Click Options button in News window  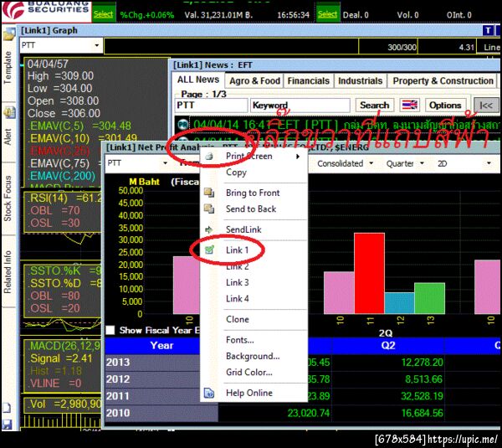click(445, 106)
